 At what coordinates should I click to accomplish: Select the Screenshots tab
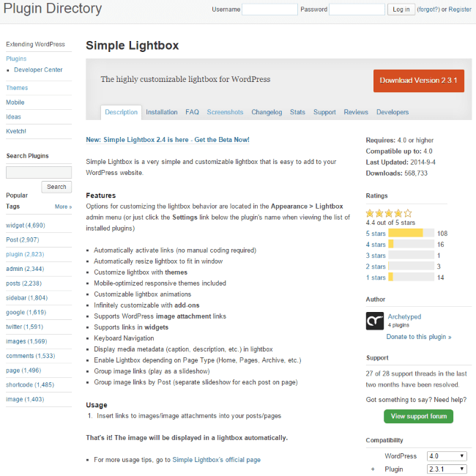click(225, 112)
